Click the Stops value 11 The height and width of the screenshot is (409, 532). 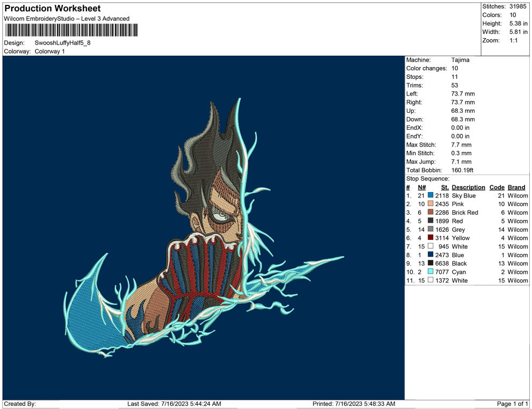tap(454, 77)
